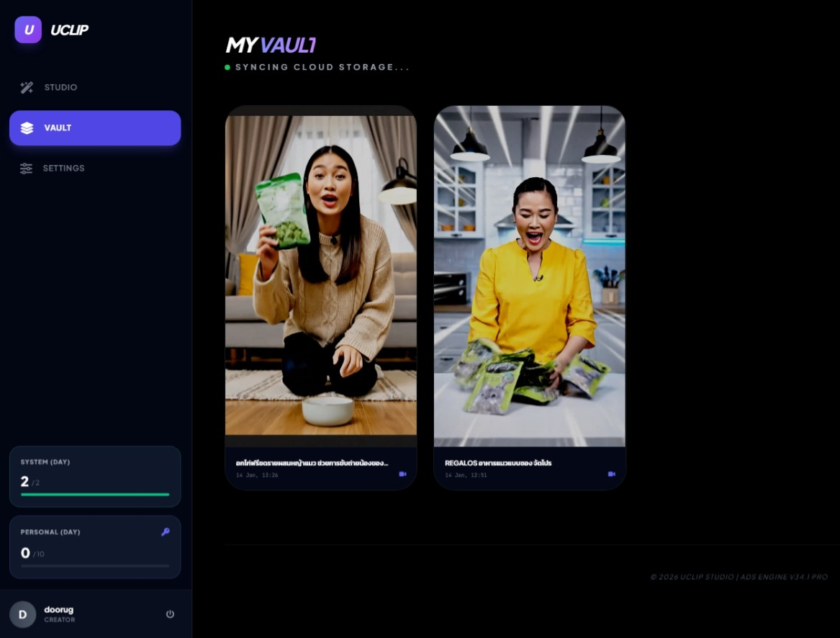This screenshot has height=638, width=840.
Task: Click the Vault layers stack icon
Action: click(27, 128)
